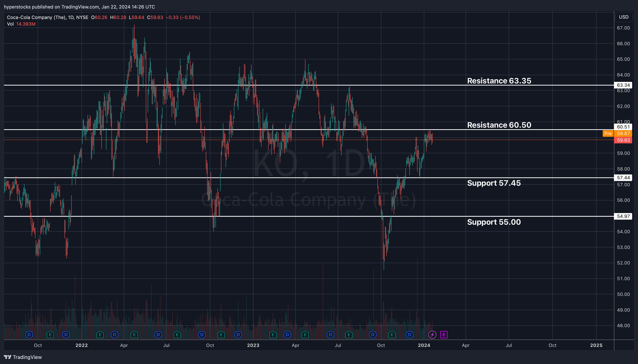Click the 60.51 price axis label
Screen dimensions: 638x364
coord(623,127)
